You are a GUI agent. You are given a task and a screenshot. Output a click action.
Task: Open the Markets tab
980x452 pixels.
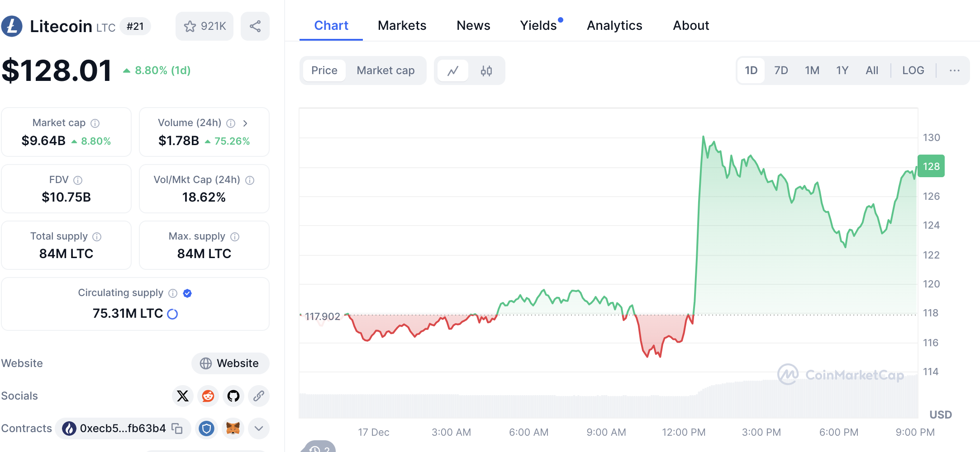click(x=402, y=25)
